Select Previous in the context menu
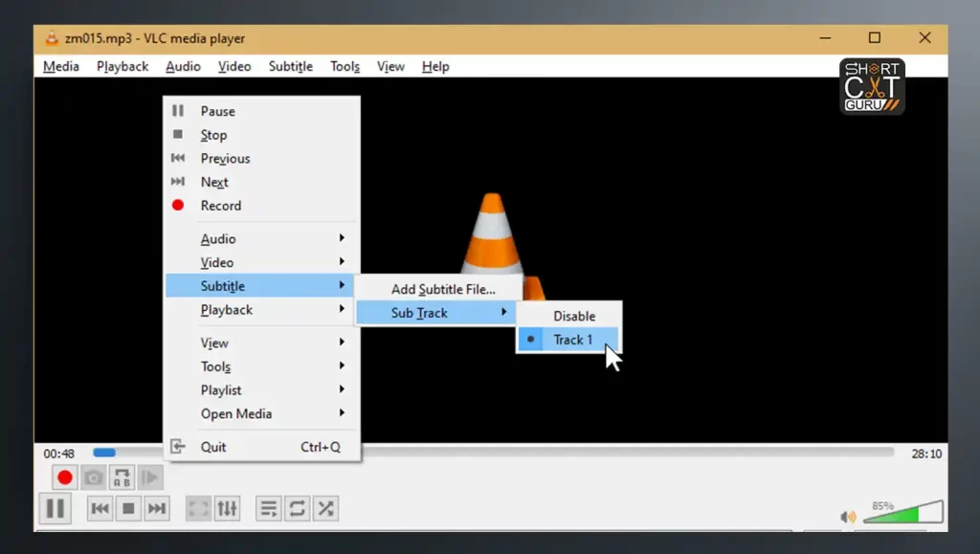Image resolution: width=980 pixels, height=554 pixels. pos(262,159)
